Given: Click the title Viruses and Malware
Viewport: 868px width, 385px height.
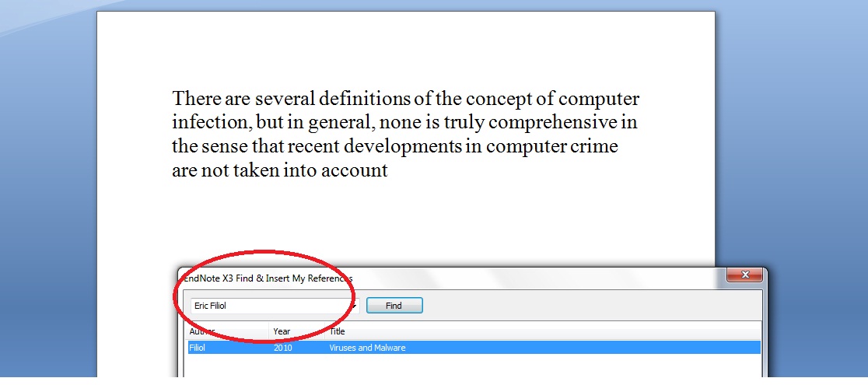Looking at the screenshot, I should (x=368, y=348).
